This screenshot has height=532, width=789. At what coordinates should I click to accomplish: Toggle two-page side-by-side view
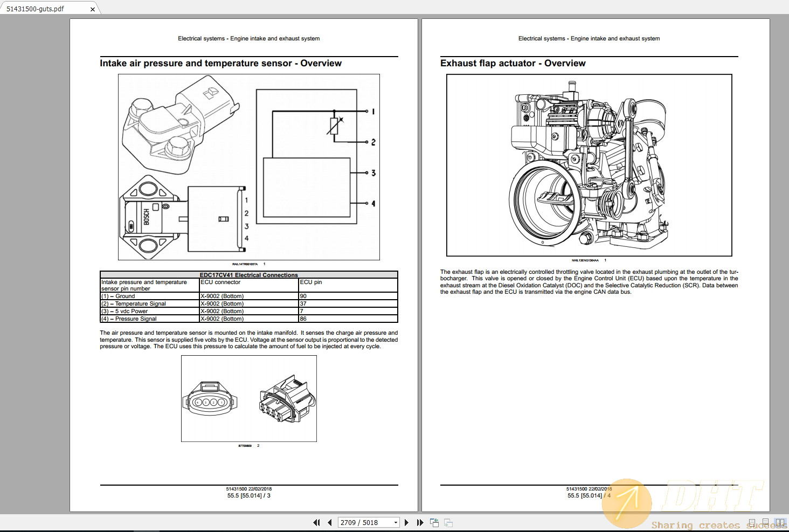780,522
